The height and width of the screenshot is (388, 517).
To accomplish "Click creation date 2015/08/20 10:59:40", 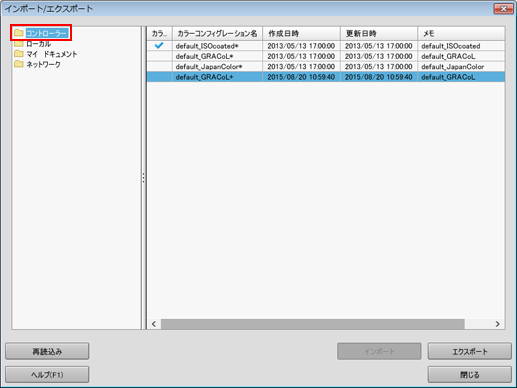I will [x=301, y=77].
